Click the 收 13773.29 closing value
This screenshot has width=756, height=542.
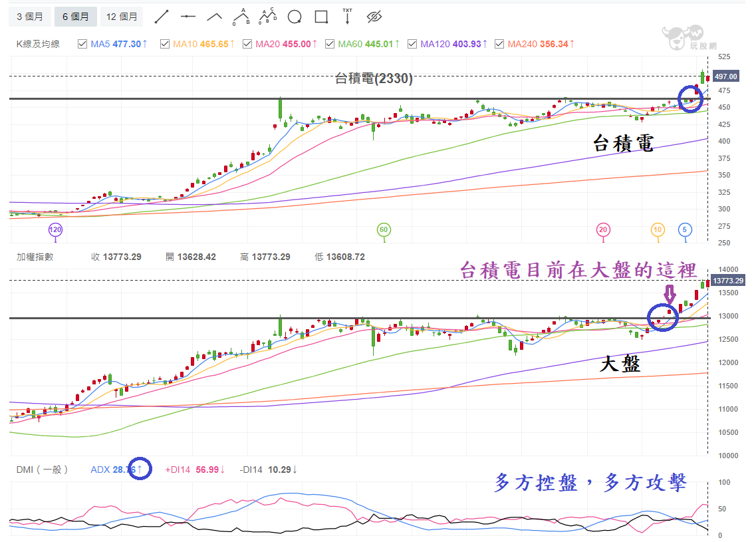pos(116,257)
